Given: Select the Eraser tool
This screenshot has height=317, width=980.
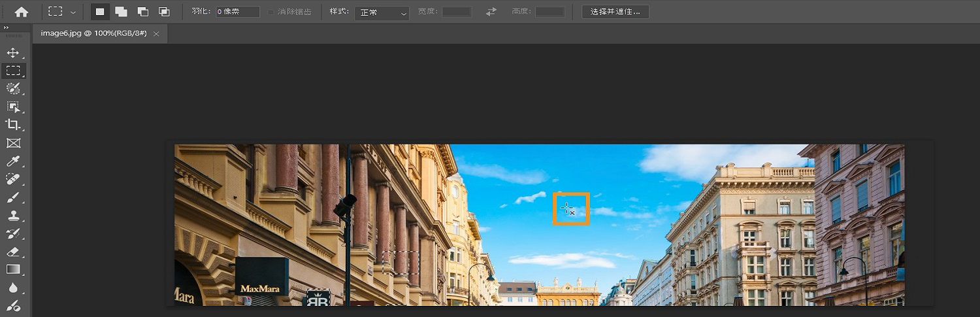Looking at the screenshot, I should [13, 251].
